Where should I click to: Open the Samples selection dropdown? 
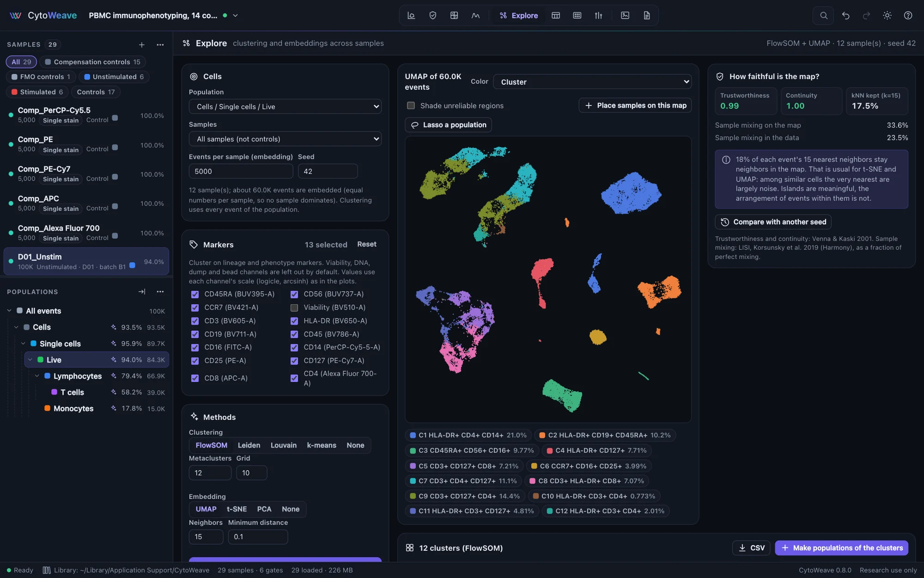tap(285, 139)
